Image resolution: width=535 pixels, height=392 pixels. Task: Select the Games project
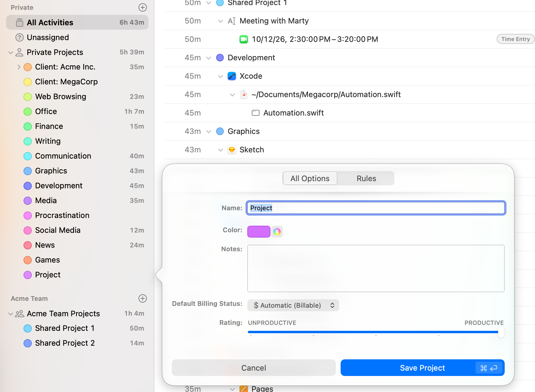click(77, 260)
